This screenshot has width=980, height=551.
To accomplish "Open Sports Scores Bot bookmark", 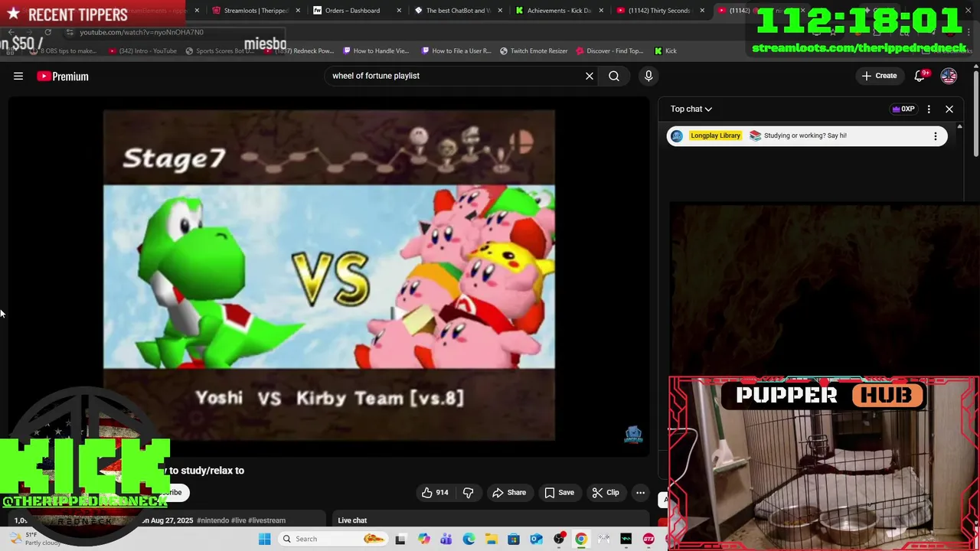I will coord(219,51).
